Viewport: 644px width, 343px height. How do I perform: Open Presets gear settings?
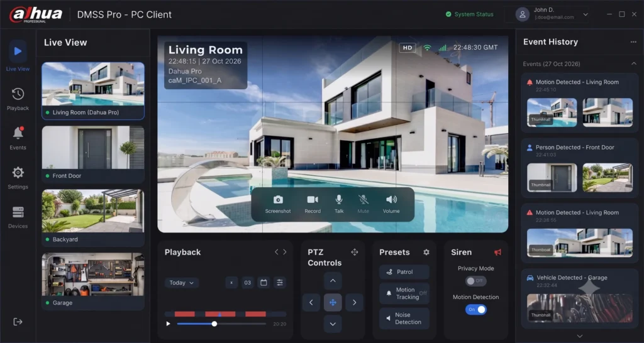pos(426,252)
